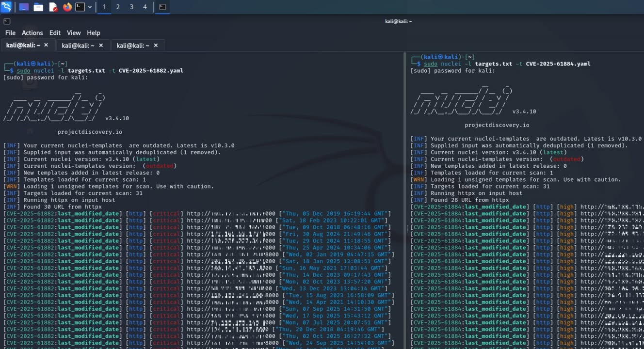Switch to virtual desktop 2

[117, 7]
